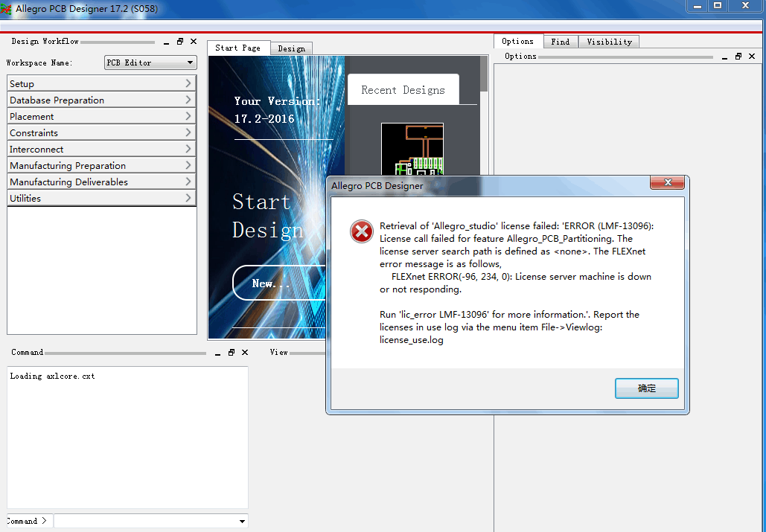Maximize the Allegro PCB Designer window
The width and height of the screenshot is (766, 532).
pos(718,5)
